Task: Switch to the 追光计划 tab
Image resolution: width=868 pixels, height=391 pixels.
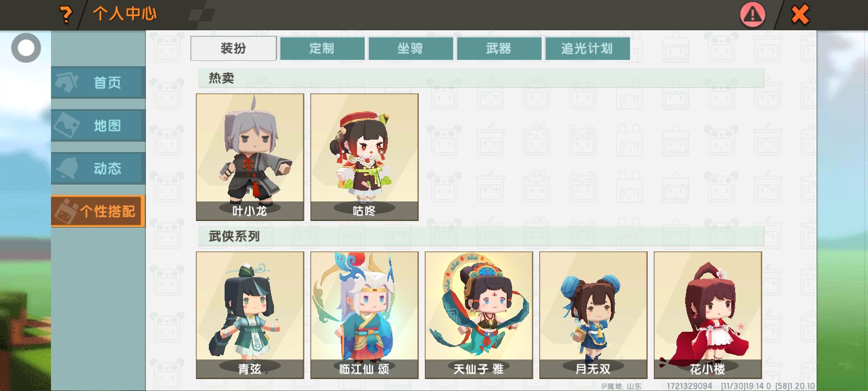Action: tap(588, 48)
